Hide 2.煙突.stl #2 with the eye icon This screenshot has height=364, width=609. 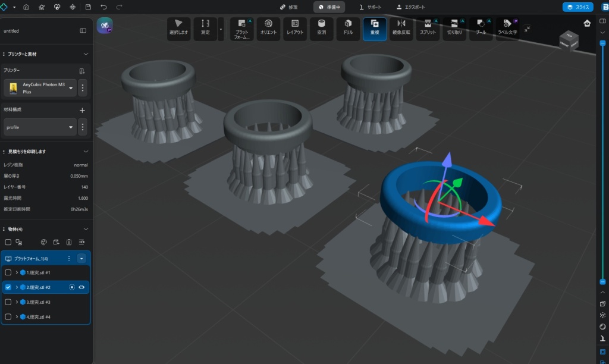[81, 287]
